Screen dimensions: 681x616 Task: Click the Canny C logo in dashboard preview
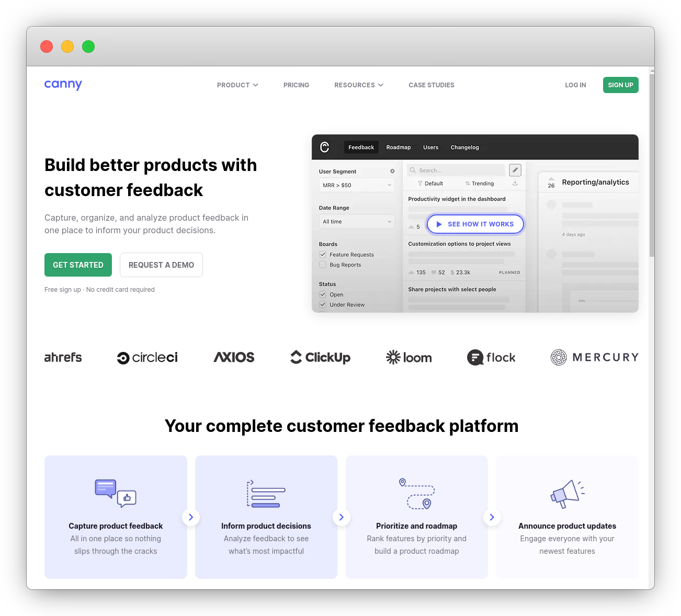[x=324, y=147]
